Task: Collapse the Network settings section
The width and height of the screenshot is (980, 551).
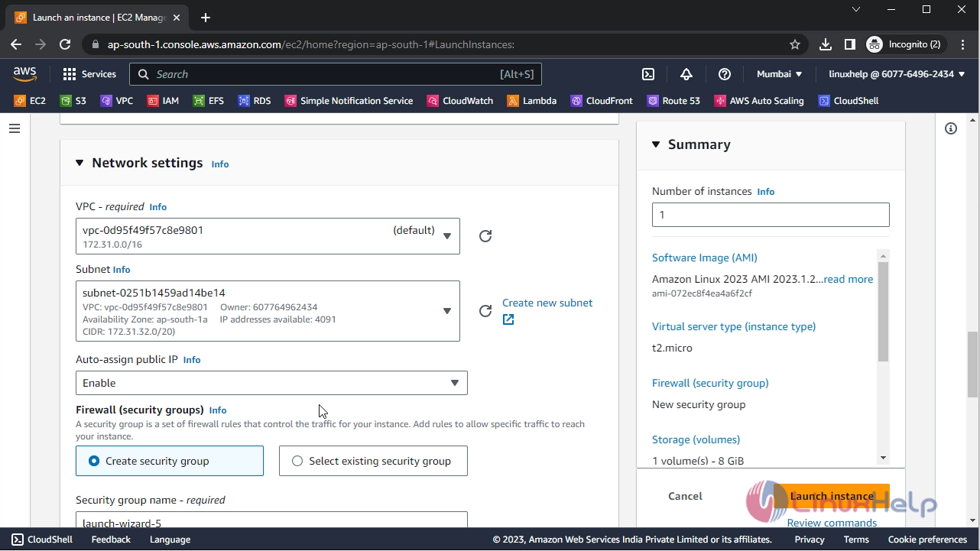Action: (x=80, y=163)
